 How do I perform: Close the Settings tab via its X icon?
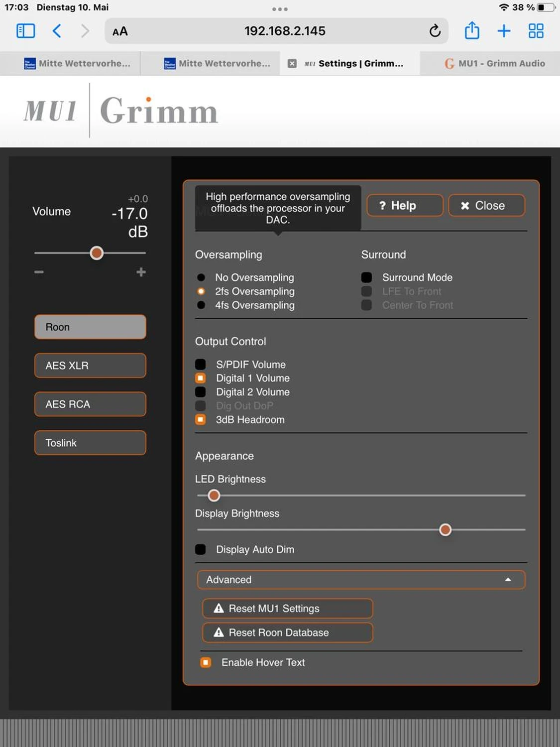click(292, 63)
